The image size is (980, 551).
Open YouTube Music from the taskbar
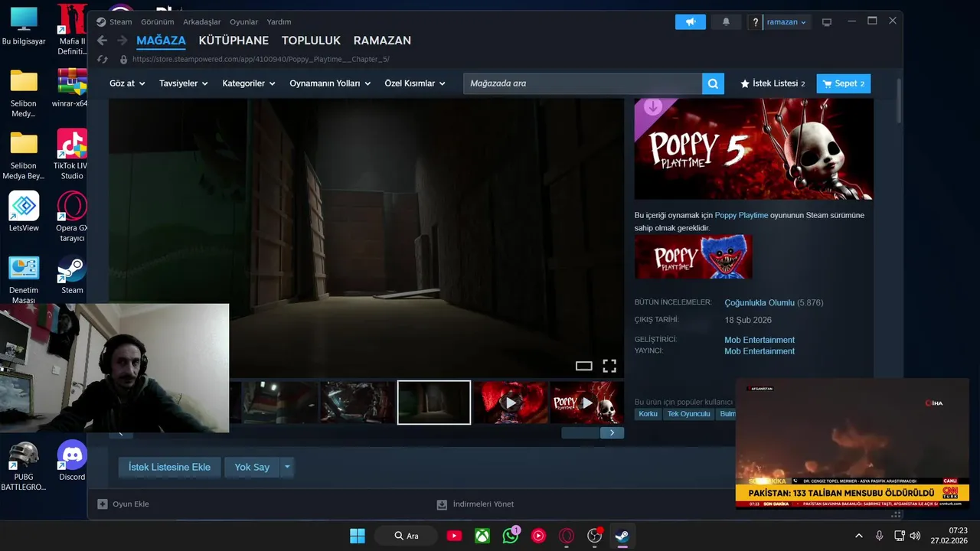tap(538, 536)
